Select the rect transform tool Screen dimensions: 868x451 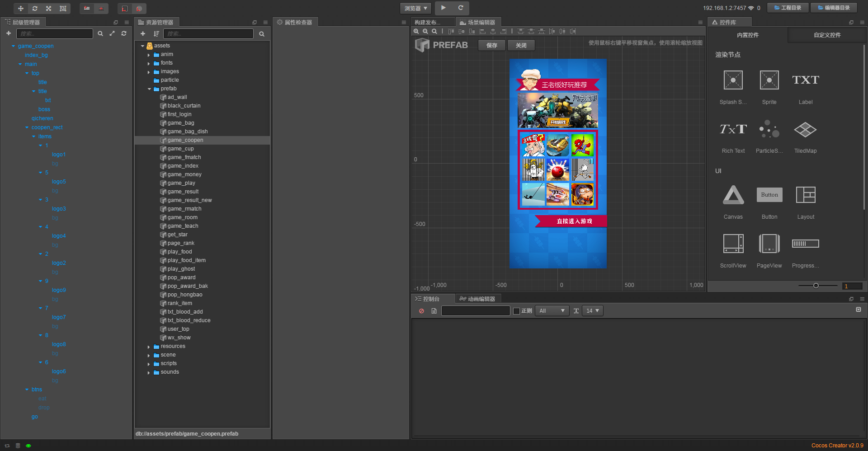[63, 9]
